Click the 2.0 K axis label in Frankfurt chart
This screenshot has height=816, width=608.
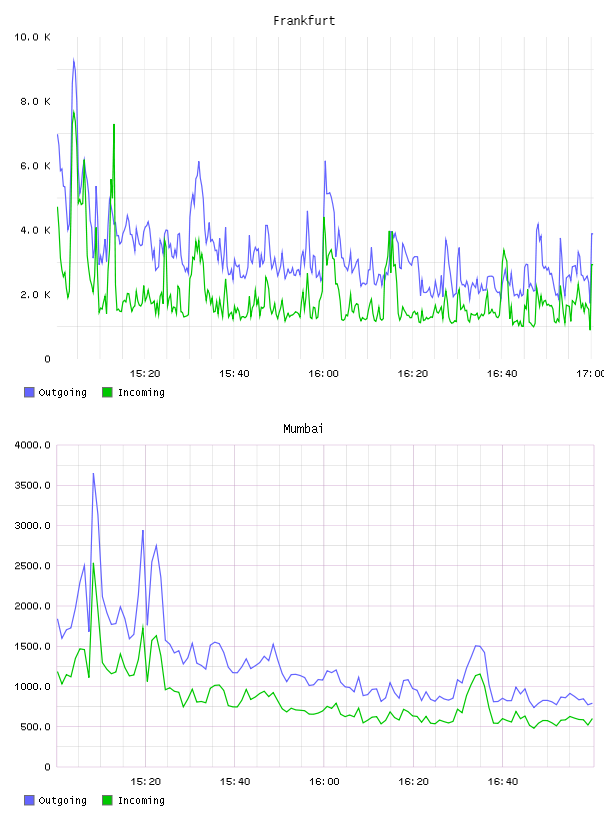point(35,295)
